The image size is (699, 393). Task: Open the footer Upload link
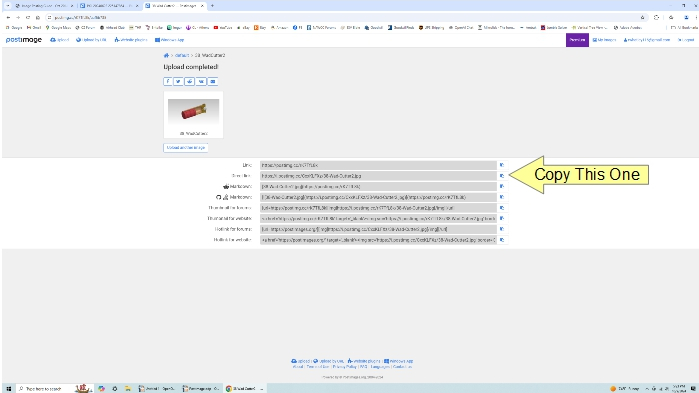pos(300,361)
